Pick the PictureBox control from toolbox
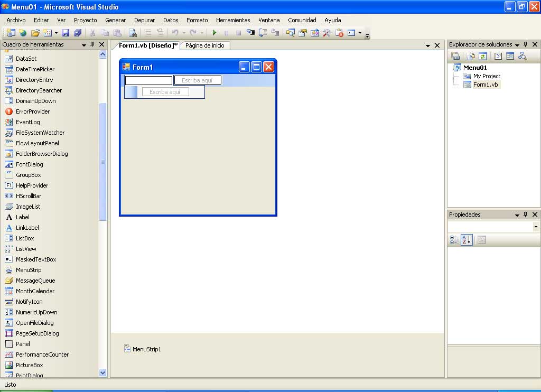 (29, 365)
